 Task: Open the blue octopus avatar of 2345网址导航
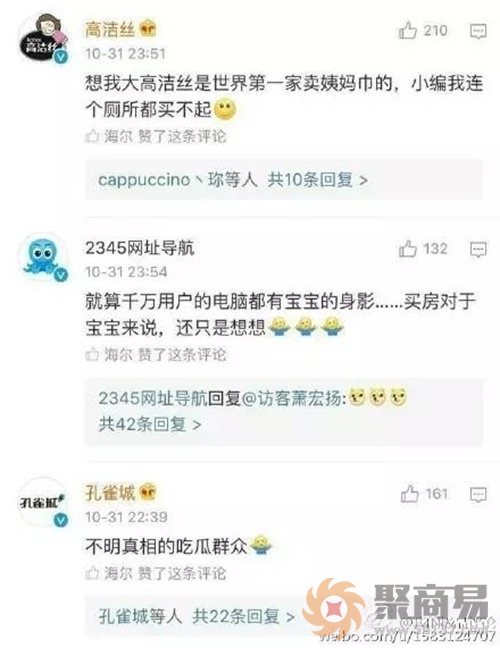[43, 257]
